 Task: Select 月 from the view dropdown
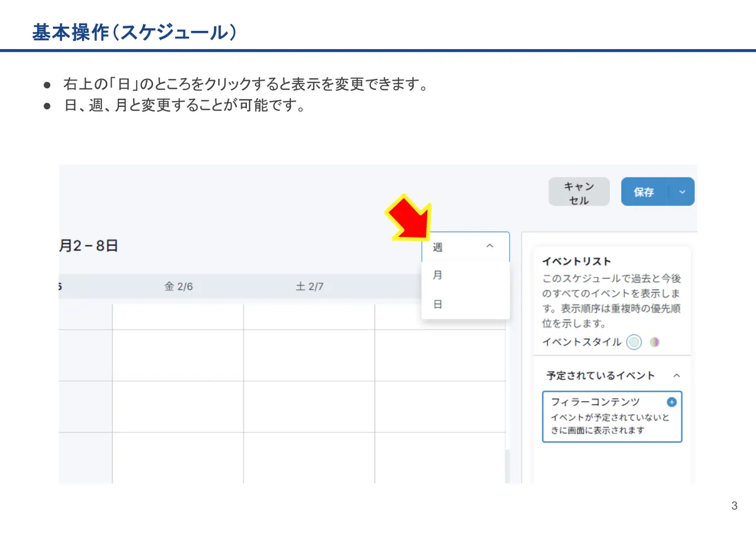[465, 276]
